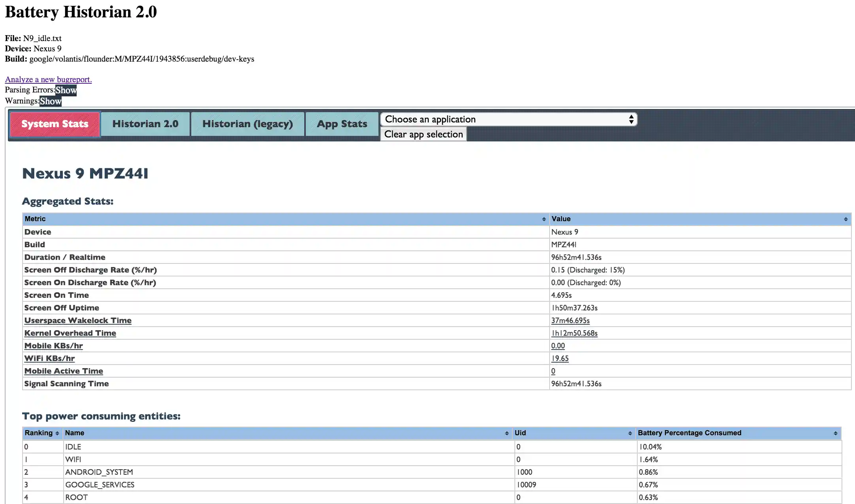
Task: Go to the App Stats tab
Action: pyautogui.click(x=342, y=124)
